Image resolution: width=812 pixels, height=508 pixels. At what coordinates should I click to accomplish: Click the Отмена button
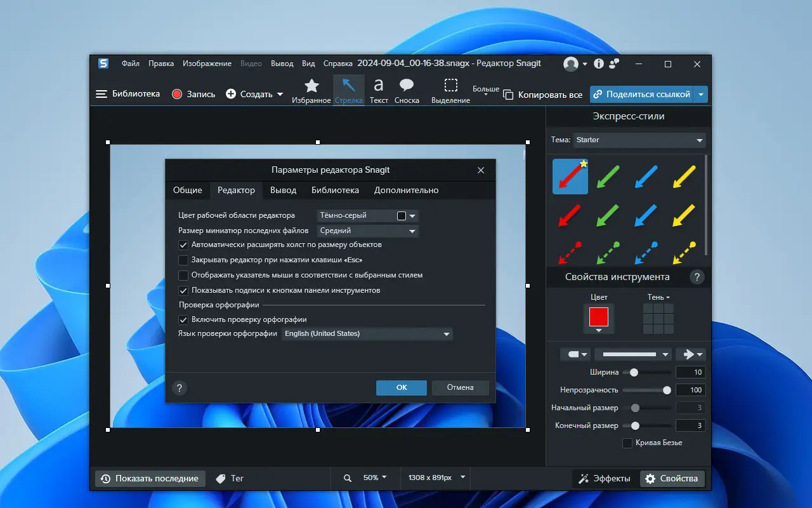(x=461, y=387)
